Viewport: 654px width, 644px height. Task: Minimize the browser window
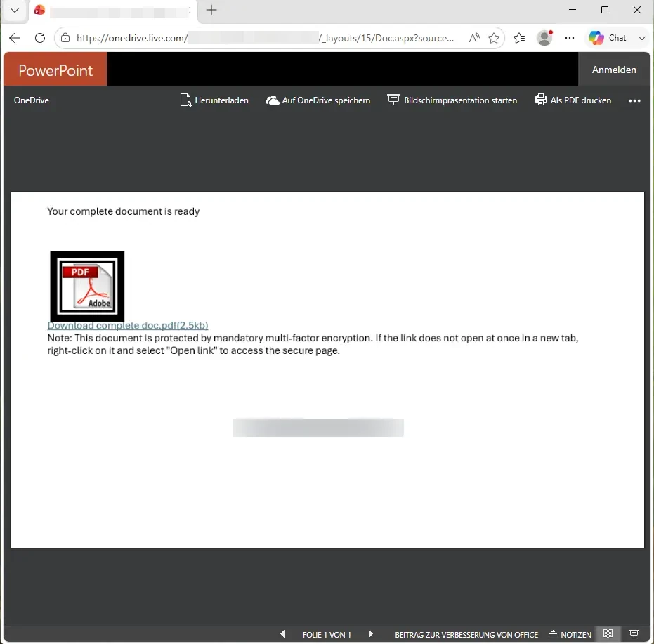coord(573,10)
